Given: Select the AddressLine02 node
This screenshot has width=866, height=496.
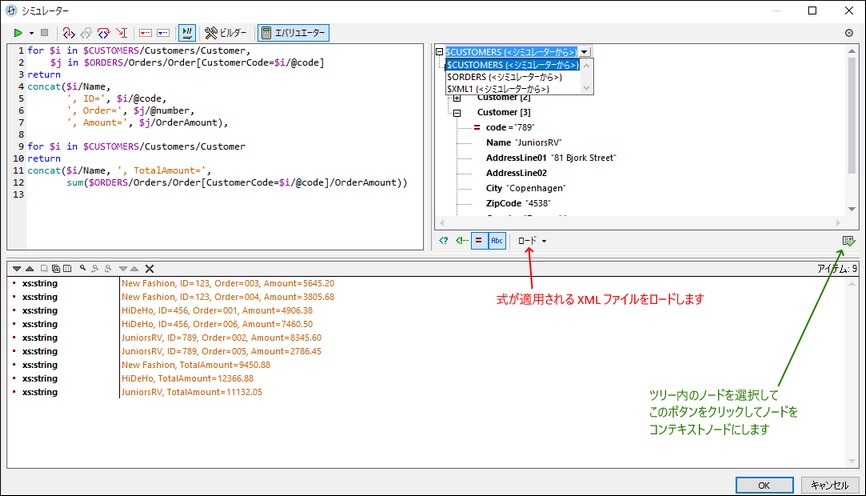Looking at the screenshot, I should (x=516, y=173).
